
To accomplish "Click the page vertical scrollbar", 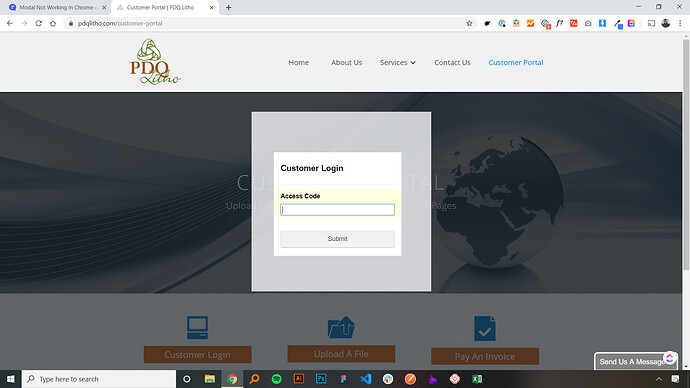I will pyautogui.click(x=686, y=154).
